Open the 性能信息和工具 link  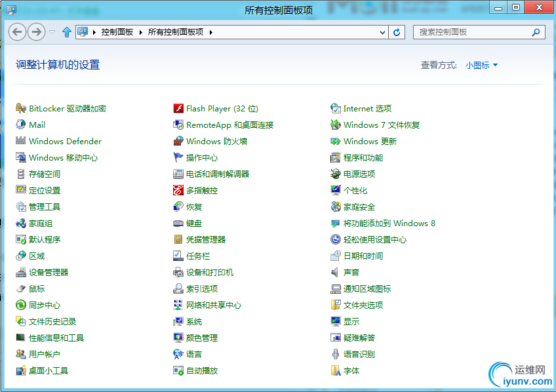(56, 338)
